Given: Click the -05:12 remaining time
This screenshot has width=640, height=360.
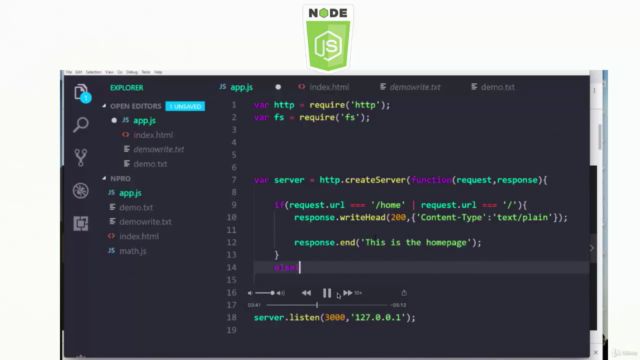Looking at the screenshot, I should (x=398, y=305).
